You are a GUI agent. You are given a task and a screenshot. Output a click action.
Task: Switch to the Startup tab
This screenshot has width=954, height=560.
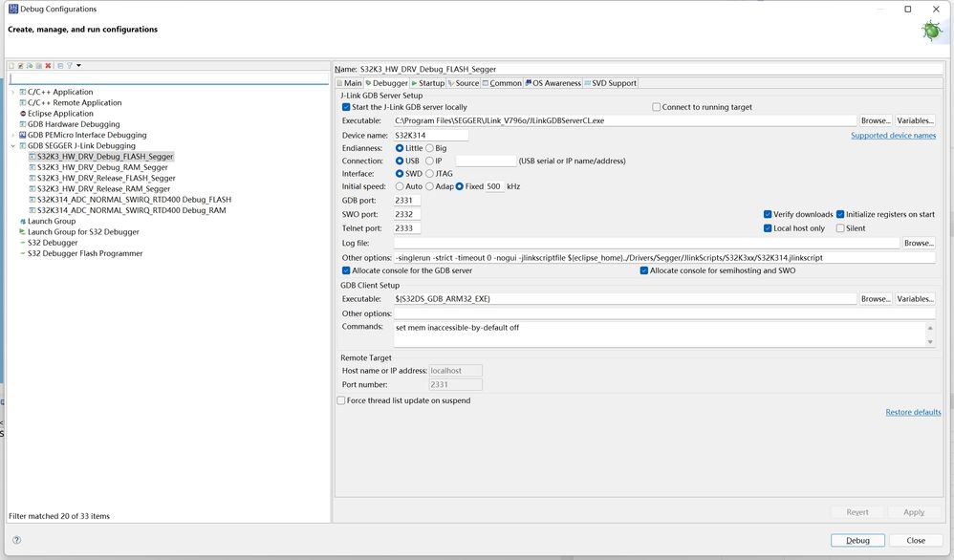(428, 83)
